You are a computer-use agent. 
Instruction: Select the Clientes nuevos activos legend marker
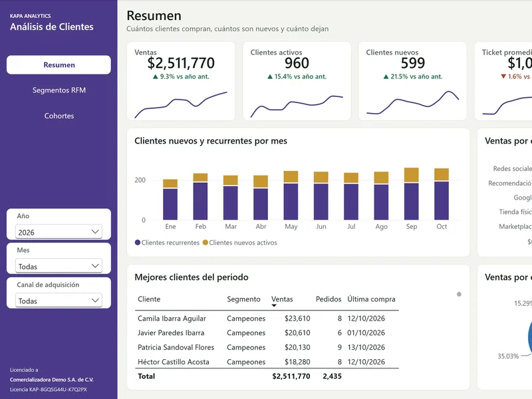(x=205, y=242)
